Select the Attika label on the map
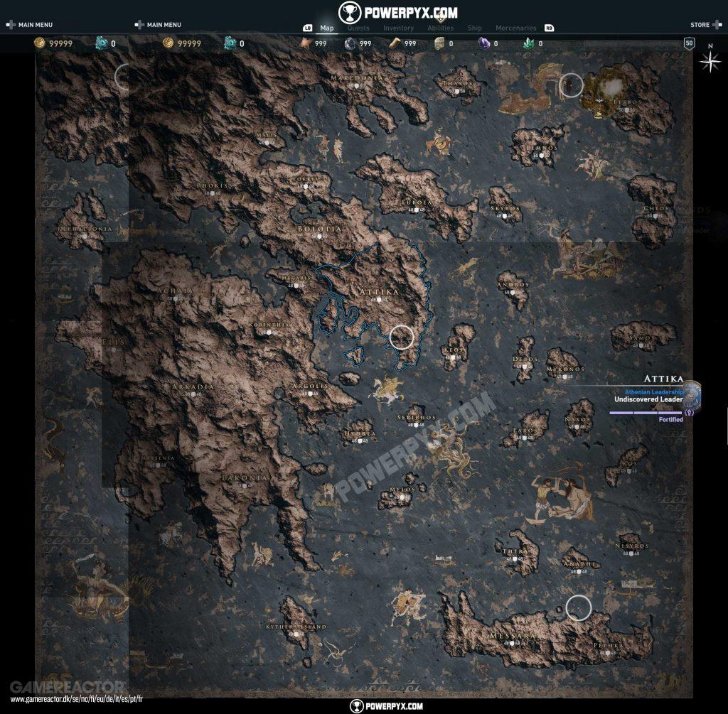Screen dimensions: 728x714 [x=379, y=292]
